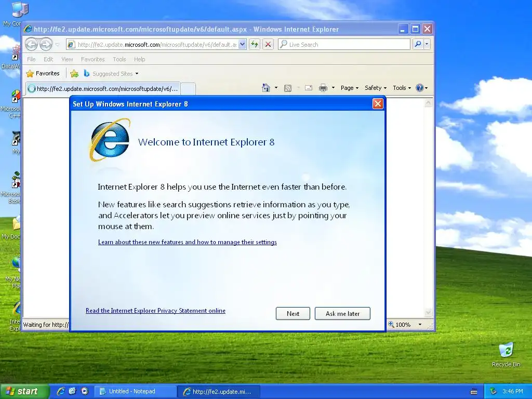
Task: Close the Set Up Internet Explorer 8 dialog
Action: click(378, 104)
